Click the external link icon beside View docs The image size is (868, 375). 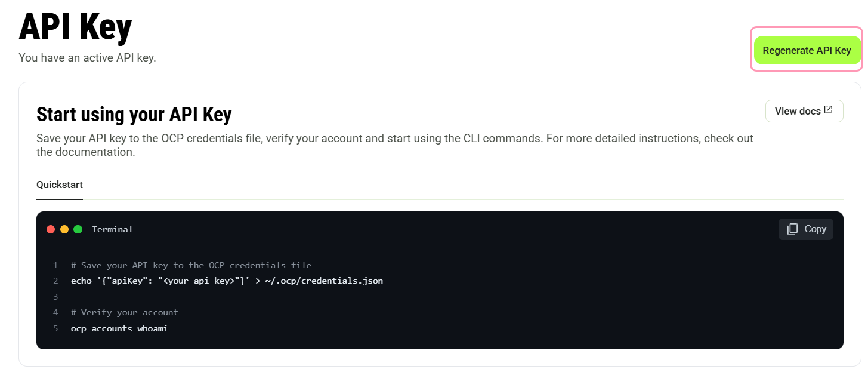pos(828,110)
